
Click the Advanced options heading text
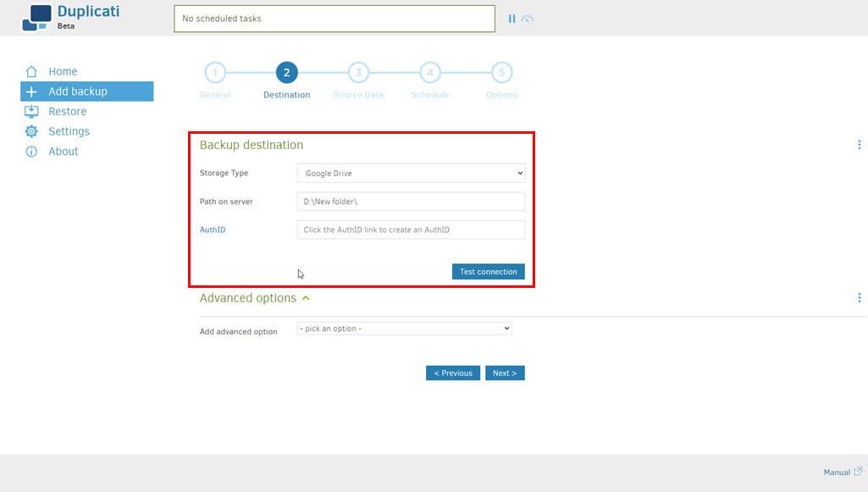(248, 298)
